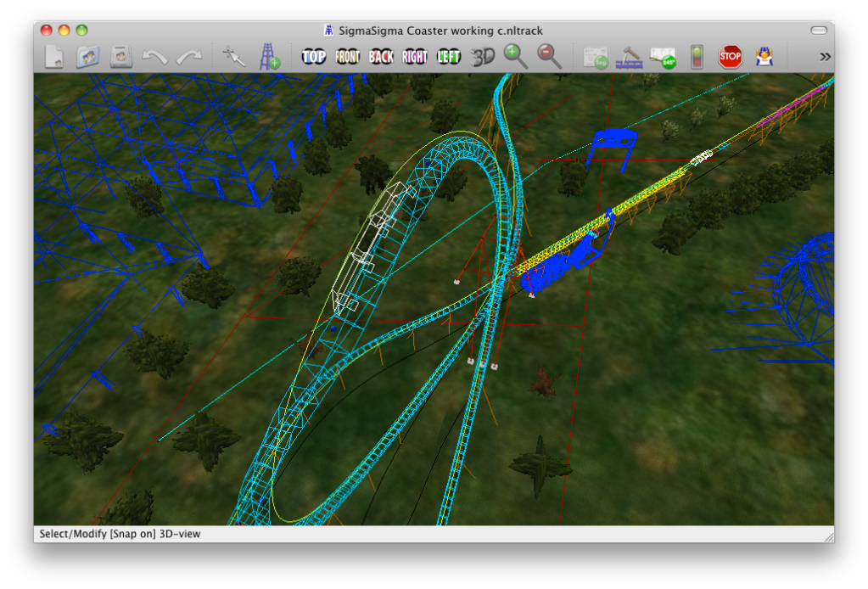This screenshot has width=868, height=589.
Task: Open a track file from folder
Action: click(x=87, y=57)
